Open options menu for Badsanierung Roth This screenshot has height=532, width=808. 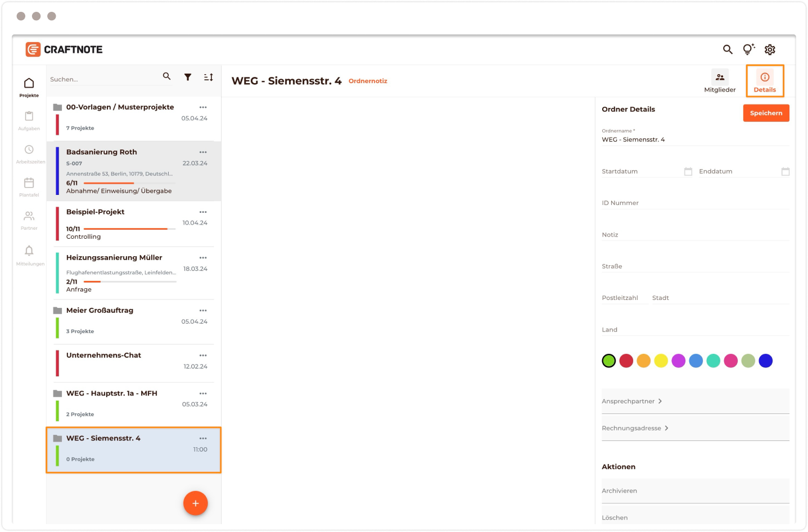(x=203, y=152)
